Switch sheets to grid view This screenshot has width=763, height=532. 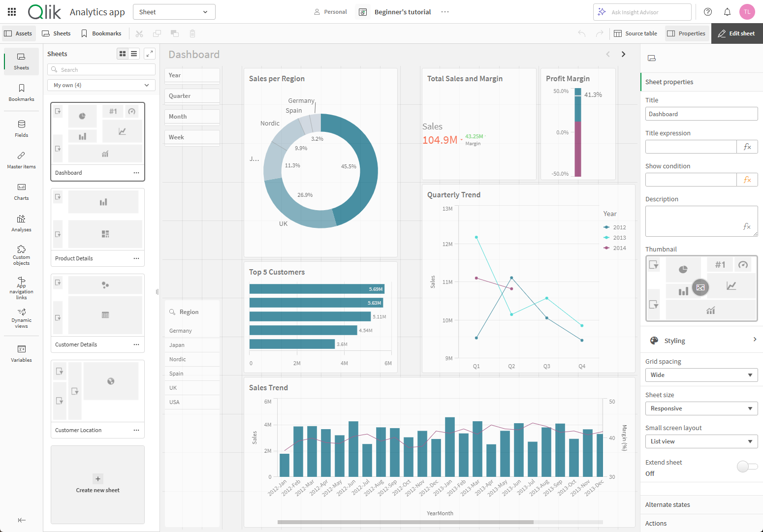tap(123, 54)
